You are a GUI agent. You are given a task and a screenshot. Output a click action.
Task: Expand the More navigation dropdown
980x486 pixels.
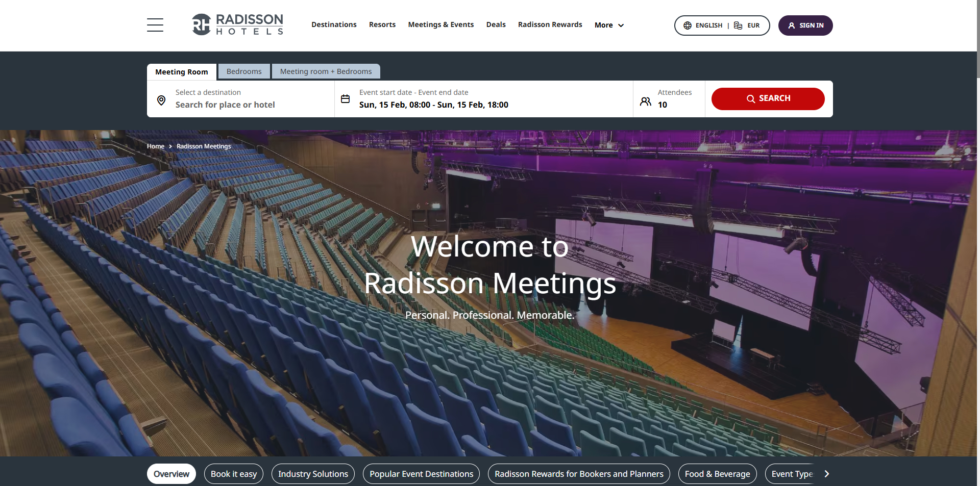[608, 24]
